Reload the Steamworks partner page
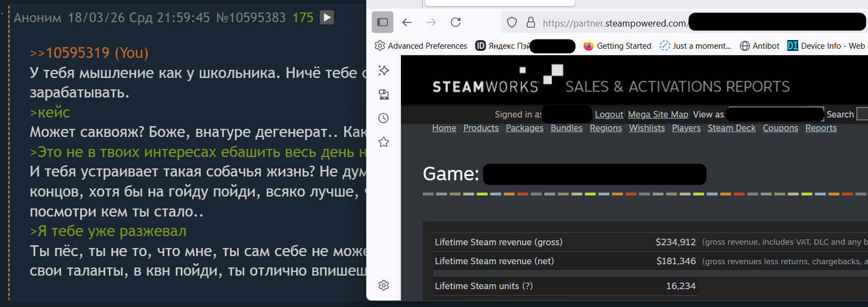The height and width of the screenshot is (307, 868). click(456, 22)
